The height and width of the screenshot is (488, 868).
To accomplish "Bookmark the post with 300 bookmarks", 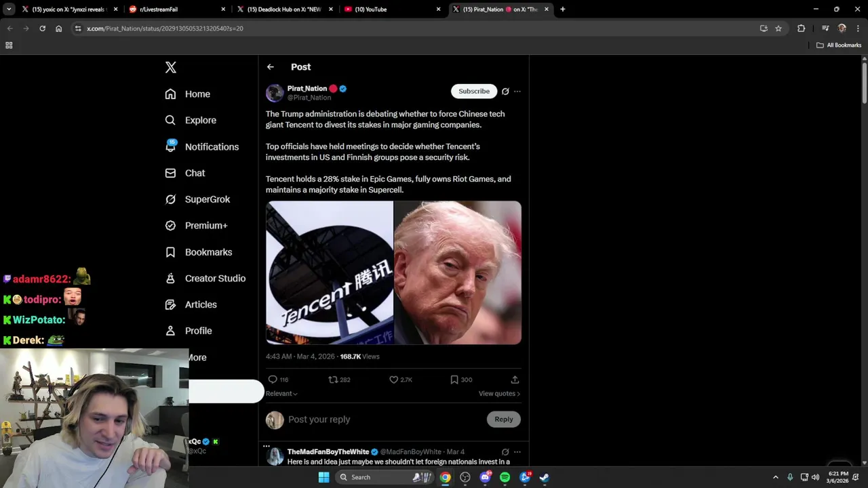I will click(x=454, y=380).
